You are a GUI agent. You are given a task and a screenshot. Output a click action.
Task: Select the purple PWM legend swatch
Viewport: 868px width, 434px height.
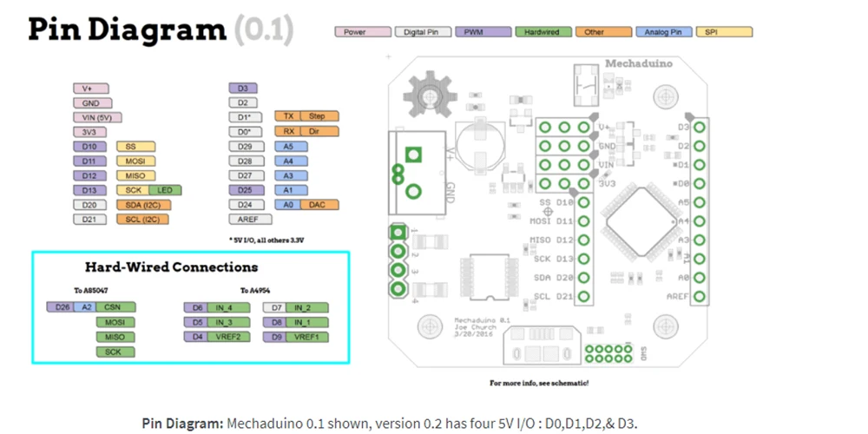(483, 32)
